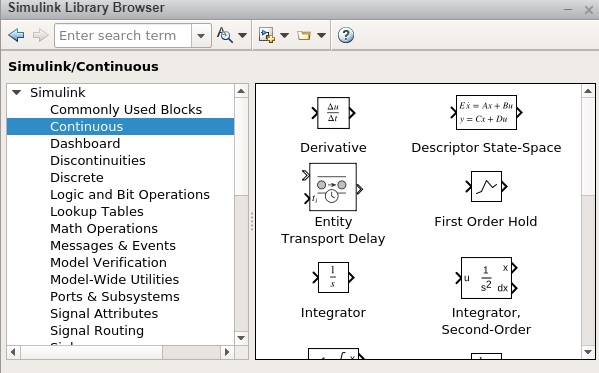Image resolution: width=599 pixels, height=373 pixels.
Task: Click the Integrator block label
Action: (x=333, y=313)
